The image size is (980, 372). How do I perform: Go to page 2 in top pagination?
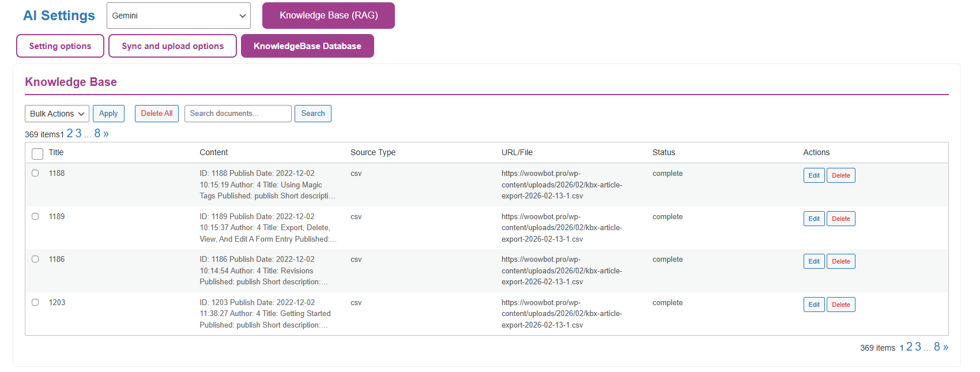(70, 133)
